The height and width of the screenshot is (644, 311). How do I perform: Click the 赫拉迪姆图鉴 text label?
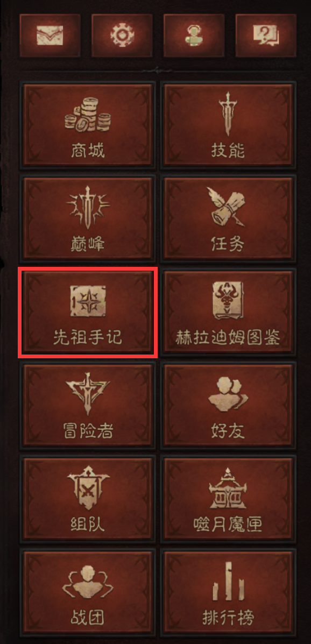[x=229, y=338]
